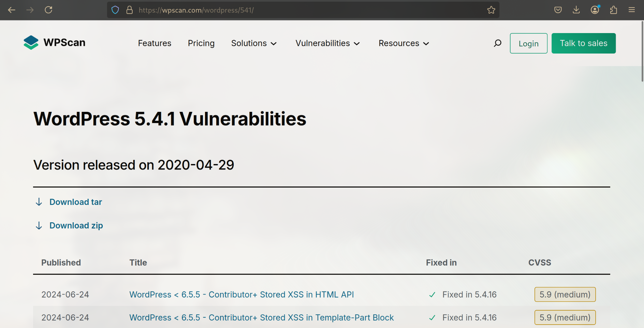Image resolution: width=644 pixels, height=328 pixels.
Task: Open the Features menu item
Action: (155, 43)
